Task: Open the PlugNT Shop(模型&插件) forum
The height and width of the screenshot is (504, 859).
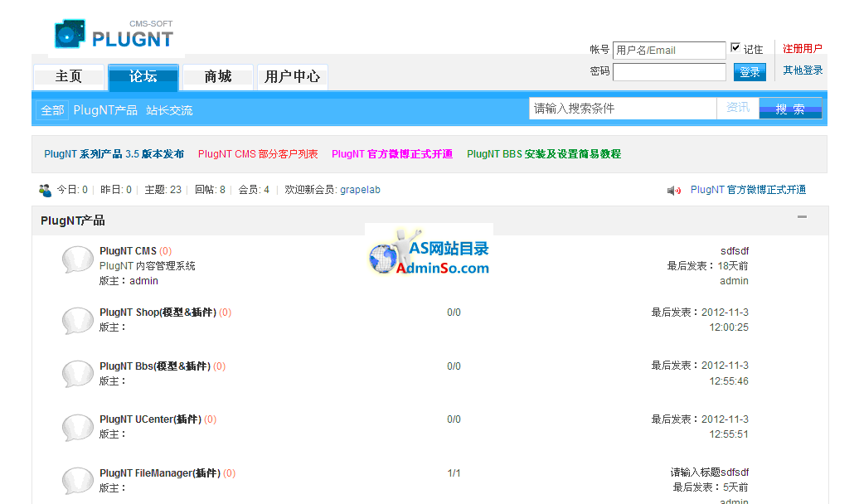Action: [158, 313]
